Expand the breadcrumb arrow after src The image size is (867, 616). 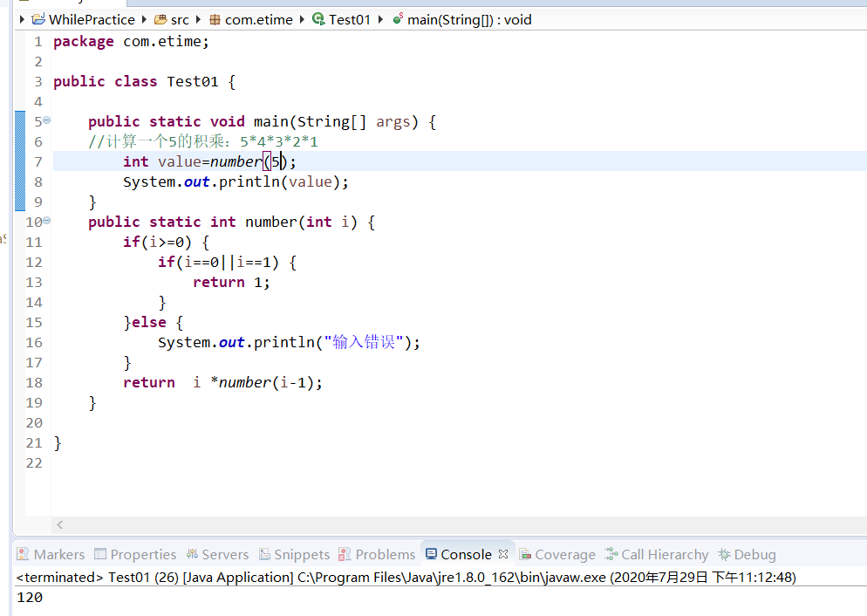pos(199,20)
